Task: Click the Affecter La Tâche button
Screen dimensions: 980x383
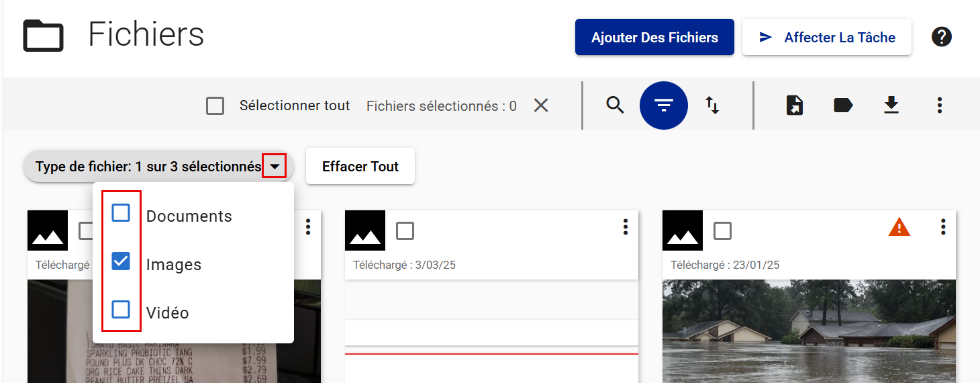Action: point(826,38)
